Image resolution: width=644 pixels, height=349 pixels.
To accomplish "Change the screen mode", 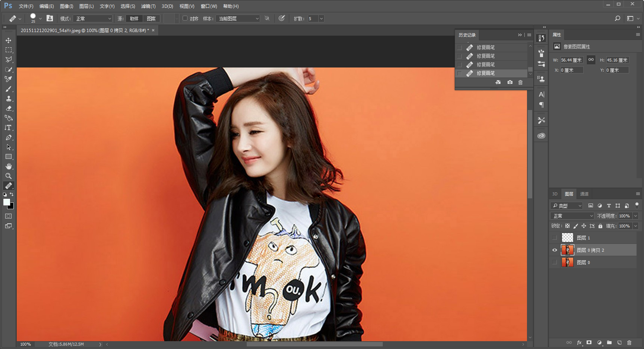I will pyautogui.click(x=8, y=226).
